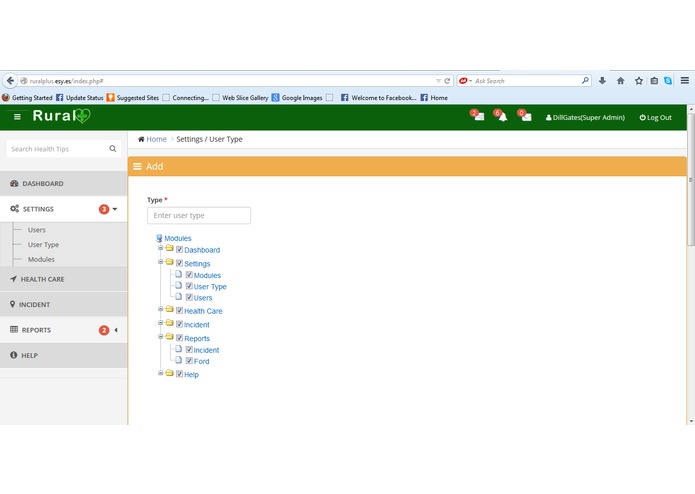Image resolution: width=695 pixels, height=494 pixels.
Task: Toggle the Help tree node expander
Action: coord(160,373)
